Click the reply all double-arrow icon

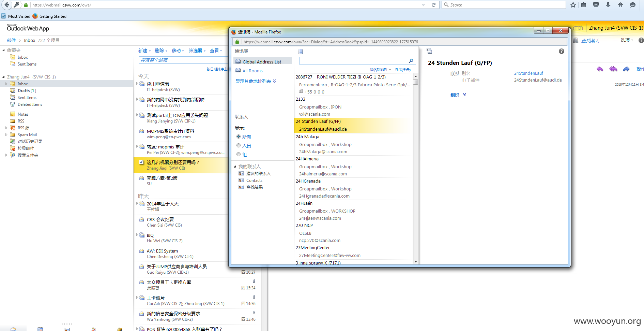(x=613, y=69)
